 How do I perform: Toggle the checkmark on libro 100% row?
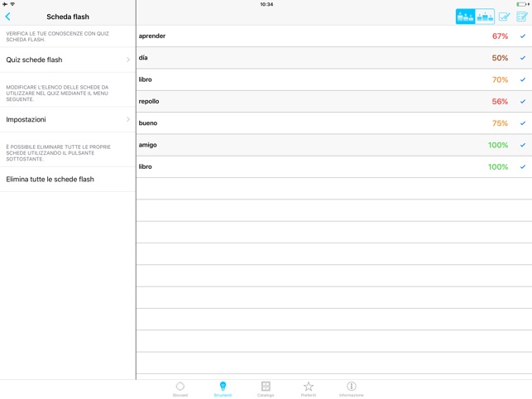click(523, 166)
